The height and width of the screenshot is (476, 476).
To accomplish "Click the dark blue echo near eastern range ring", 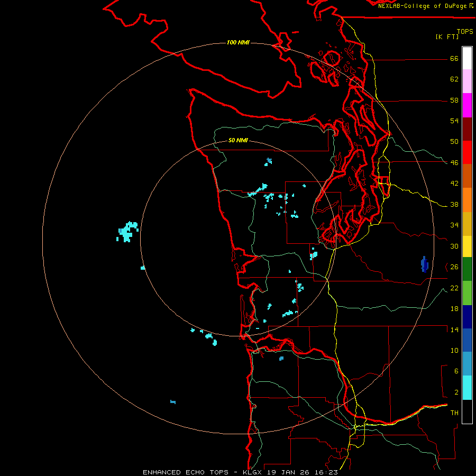I will pos(425,264).
